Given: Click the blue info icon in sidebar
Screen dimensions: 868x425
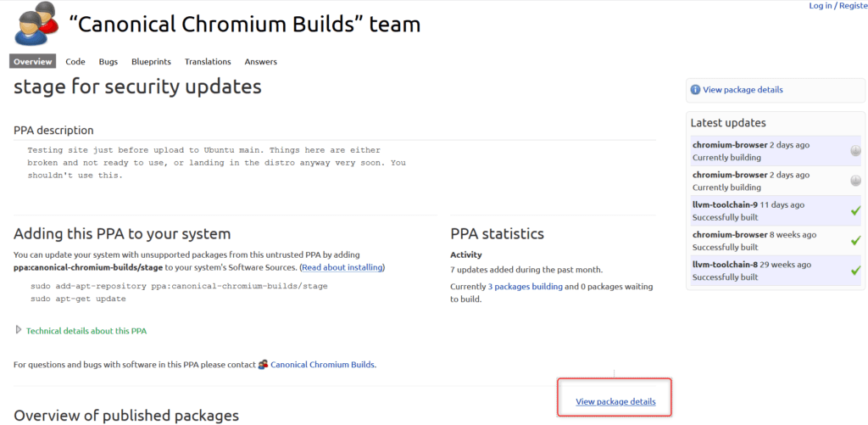Looking at the screenshot, I should (x=695, y=90).
